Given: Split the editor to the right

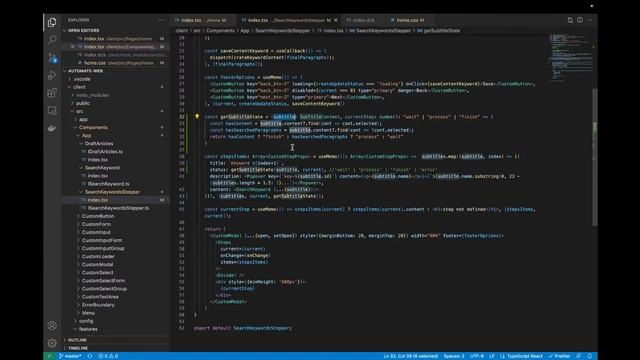Looking at the screenshot, I should (x=580, y=20).
